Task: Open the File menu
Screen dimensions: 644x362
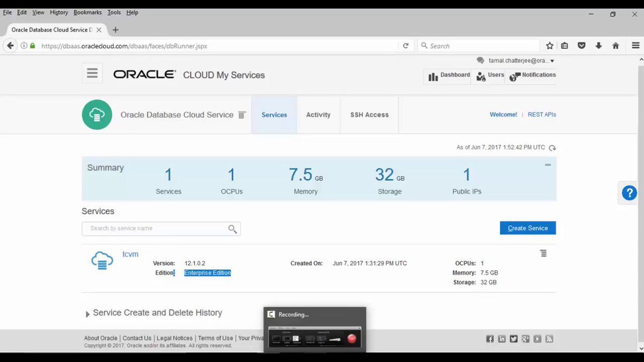Action: coord(8,12)
